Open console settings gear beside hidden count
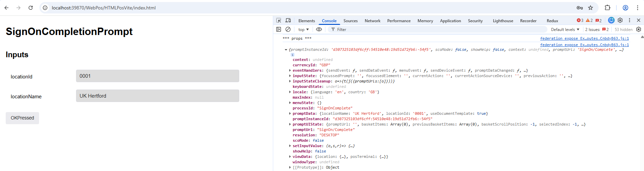Screen dimensions: 644x171 tap(638, 30)
